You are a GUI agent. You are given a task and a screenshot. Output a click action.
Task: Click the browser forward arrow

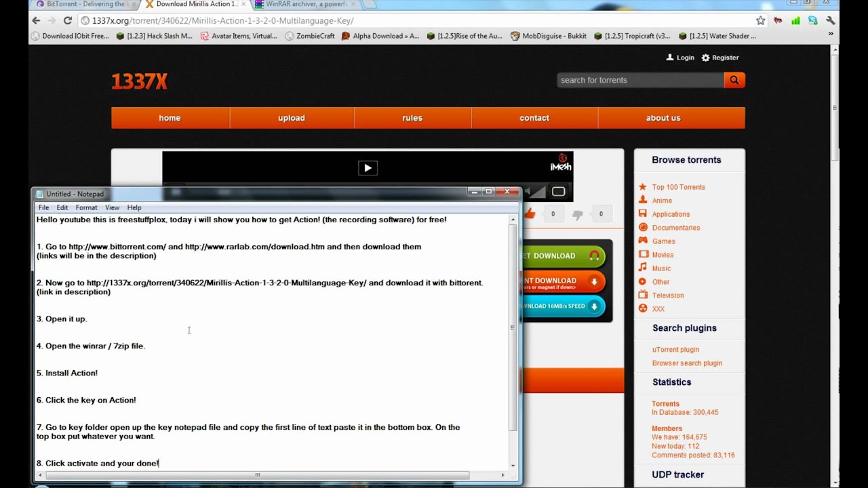52,20
